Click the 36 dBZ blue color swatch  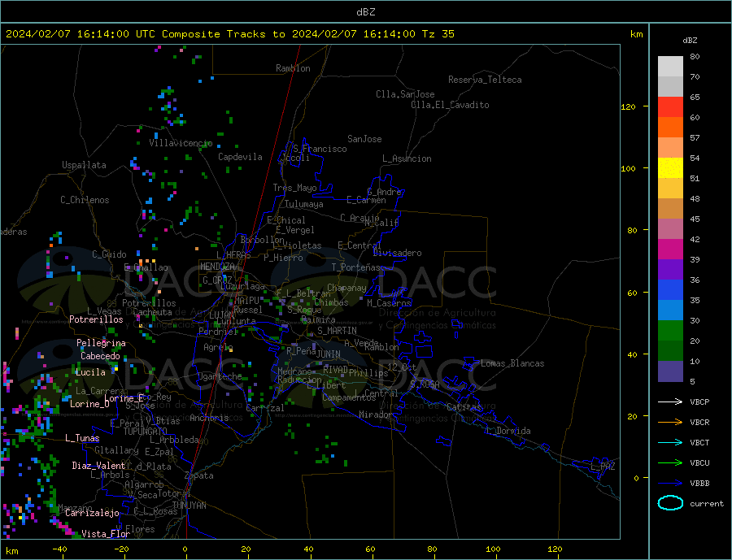tap(670, 290)
